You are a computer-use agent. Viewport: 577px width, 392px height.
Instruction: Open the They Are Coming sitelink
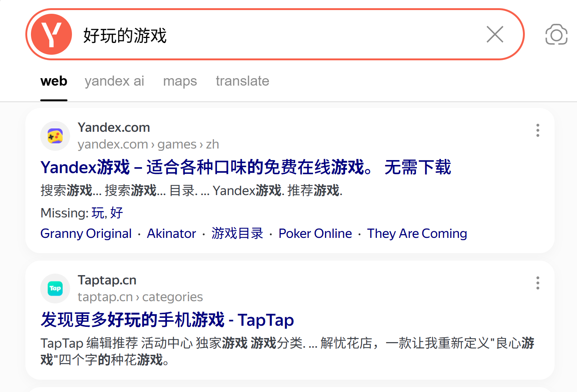(x=417, y=233)
